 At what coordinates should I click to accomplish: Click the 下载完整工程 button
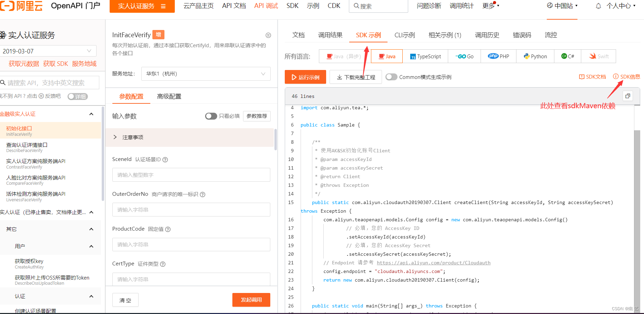pos(356,77)
